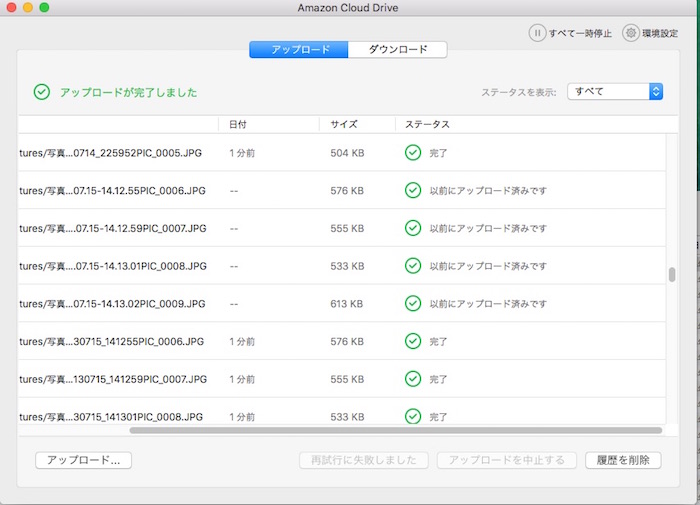Click check icon for 07.15-14.12.59PIC_0007.JPG row

pos(413,228)
